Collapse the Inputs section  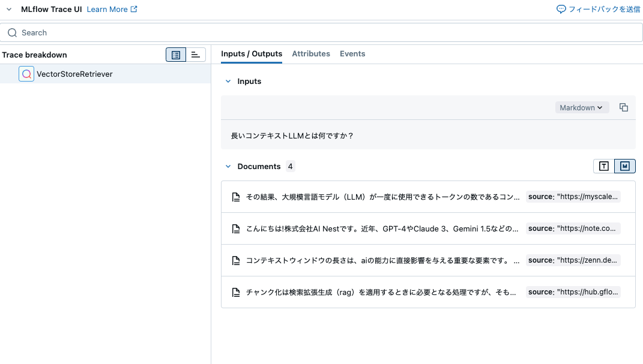tap(228, 81)
